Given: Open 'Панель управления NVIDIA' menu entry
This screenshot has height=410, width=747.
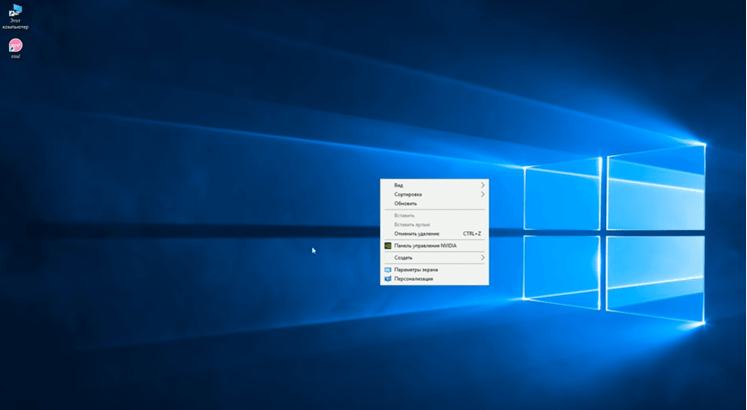Looking at the screenshot, I should point(425,245).
